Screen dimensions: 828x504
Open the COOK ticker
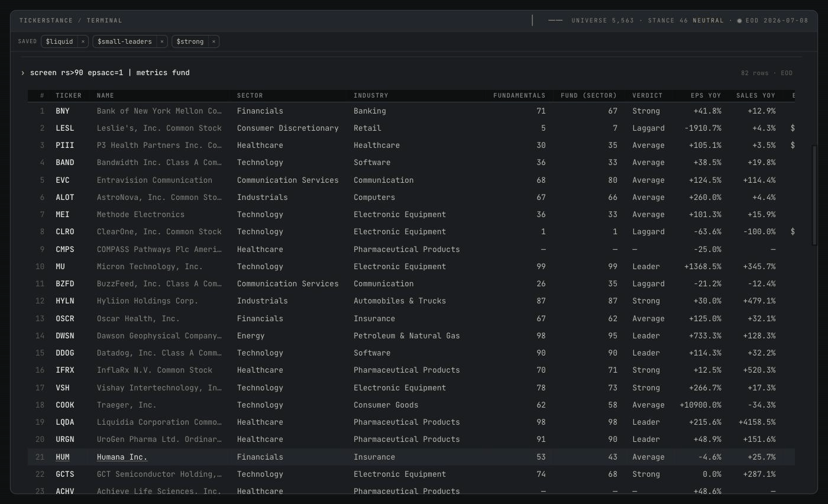coord(65,405)
